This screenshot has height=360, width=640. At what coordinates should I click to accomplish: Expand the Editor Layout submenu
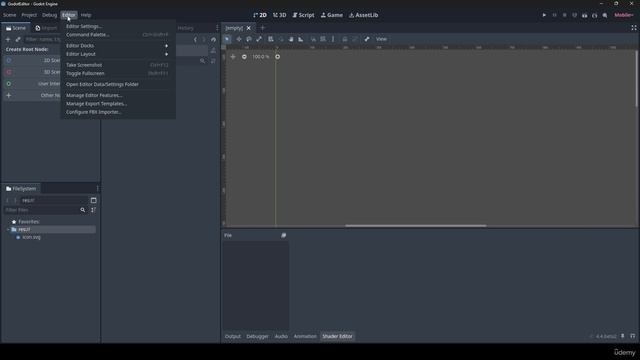(118, 54)
